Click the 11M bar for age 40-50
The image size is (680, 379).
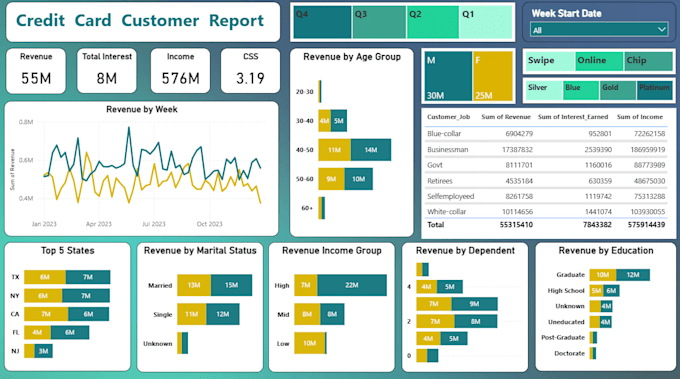334,150
